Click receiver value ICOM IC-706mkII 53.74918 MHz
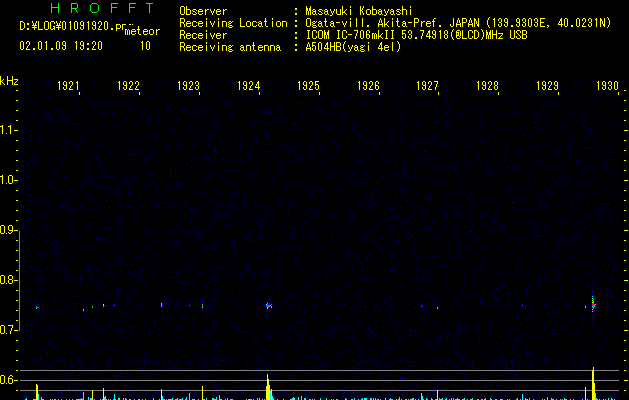Screen dimensions: 629x400 pyautogui.click(x=416, y=35)
